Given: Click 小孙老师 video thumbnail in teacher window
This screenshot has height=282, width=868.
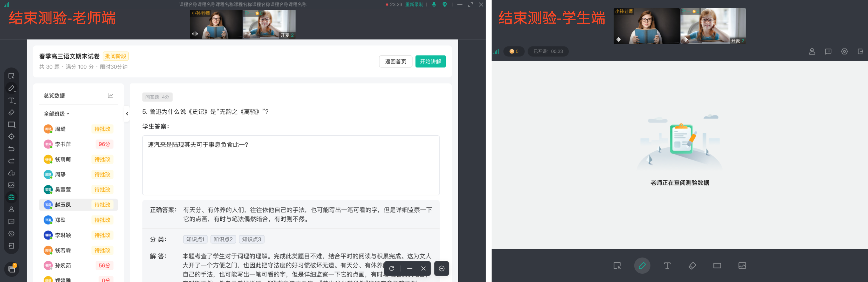Looking at the screenshot, I should point(216,24).
